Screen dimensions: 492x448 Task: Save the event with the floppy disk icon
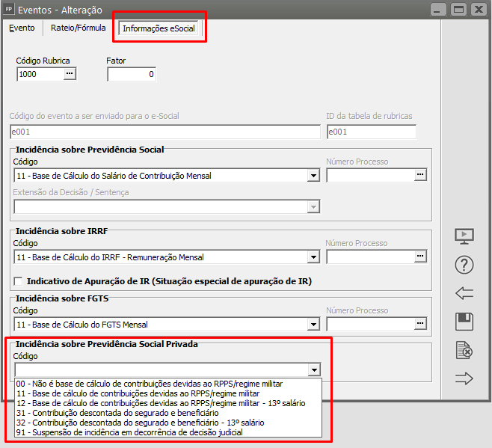[464, 322]
